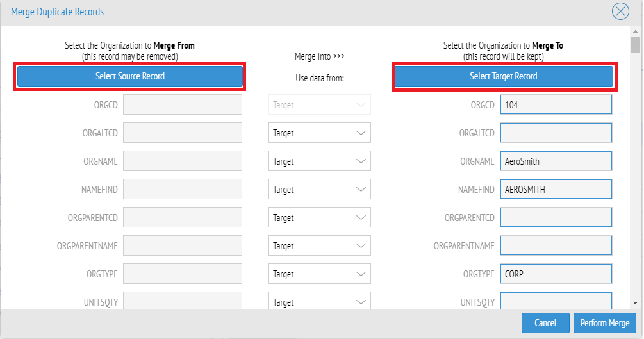The height and width of the screenshot is (339, 644).
Task: Click the source ORGPARENTNAME input field
Action: click(x=183, y=245)
